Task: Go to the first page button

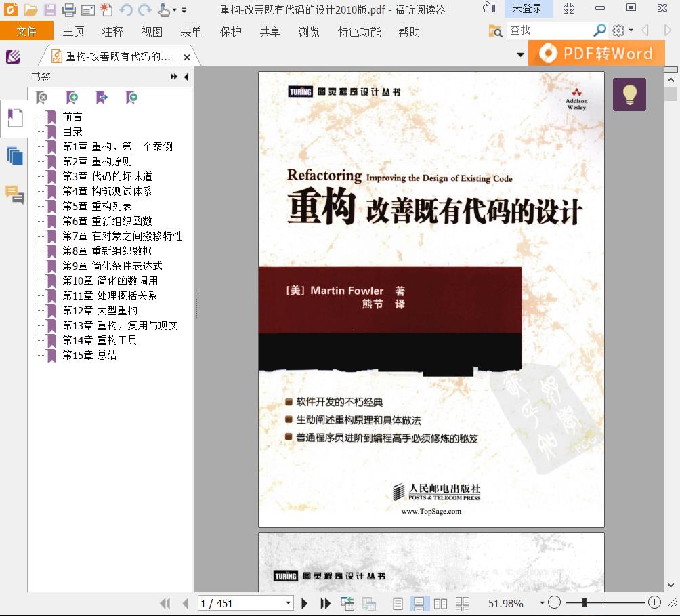Action: point(165,603)
